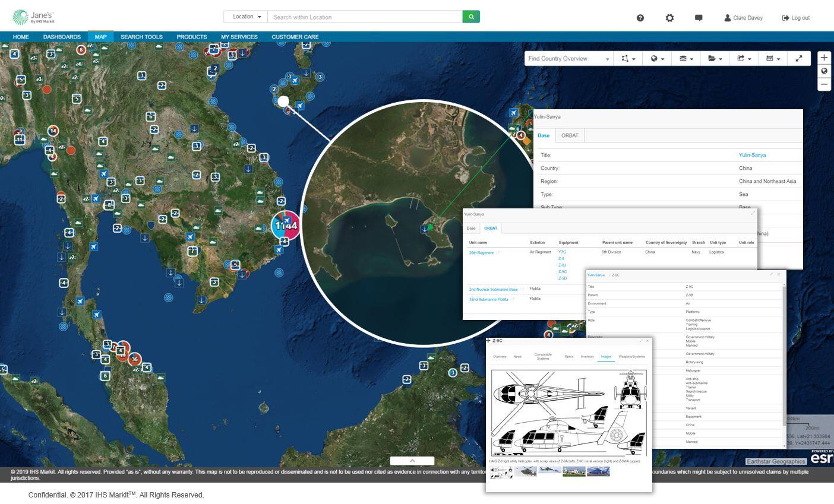Viewport: 834px width, 504px height.
Task: Zoom out the map with minus button
Action: tap(824, 84)
